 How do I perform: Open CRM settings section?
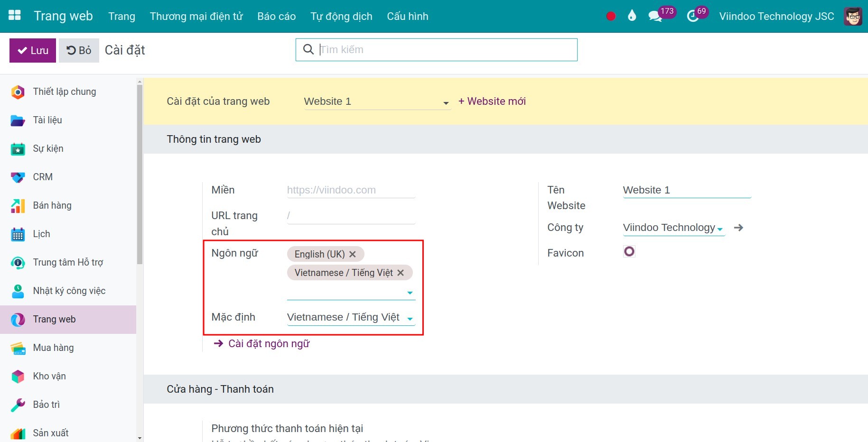68,177
